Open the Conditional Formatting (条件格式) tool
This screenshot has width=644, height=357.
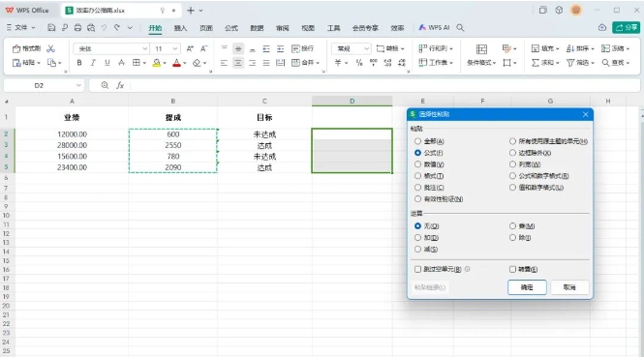(481, 55)
